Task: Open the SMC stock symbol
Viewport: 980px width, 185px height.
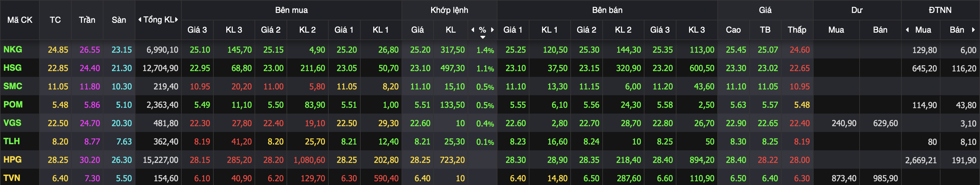Action: pos(13,86)
